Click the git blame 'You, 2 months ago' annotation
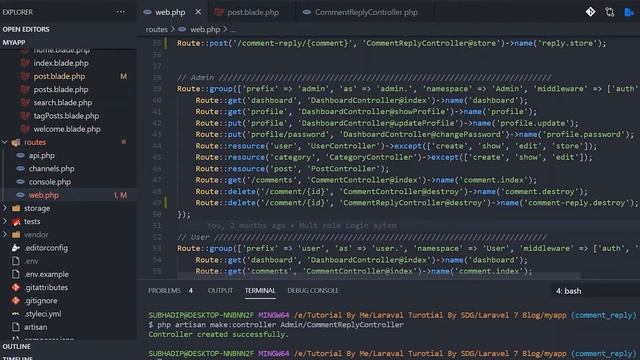640x360 pixels. 301,226
